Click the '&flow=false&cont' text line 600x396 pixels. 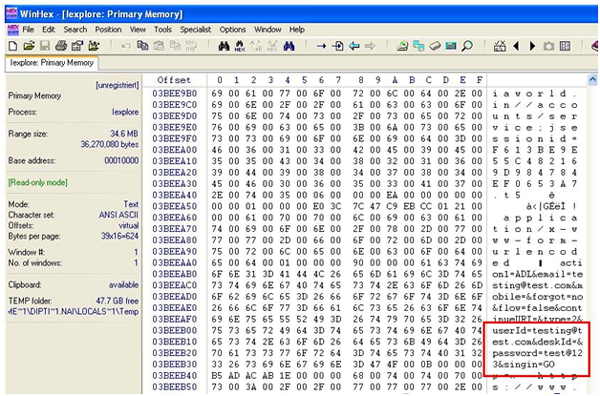[x=537, y=308]
